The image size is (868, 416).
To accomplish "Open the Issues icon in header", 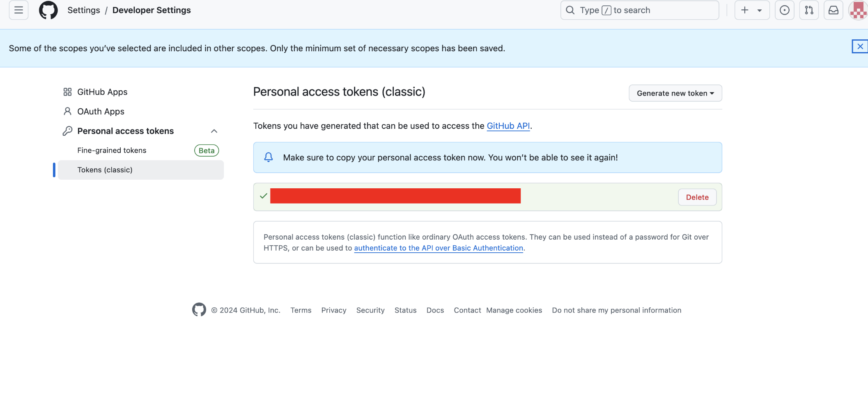I will click(x=784, y=10).
